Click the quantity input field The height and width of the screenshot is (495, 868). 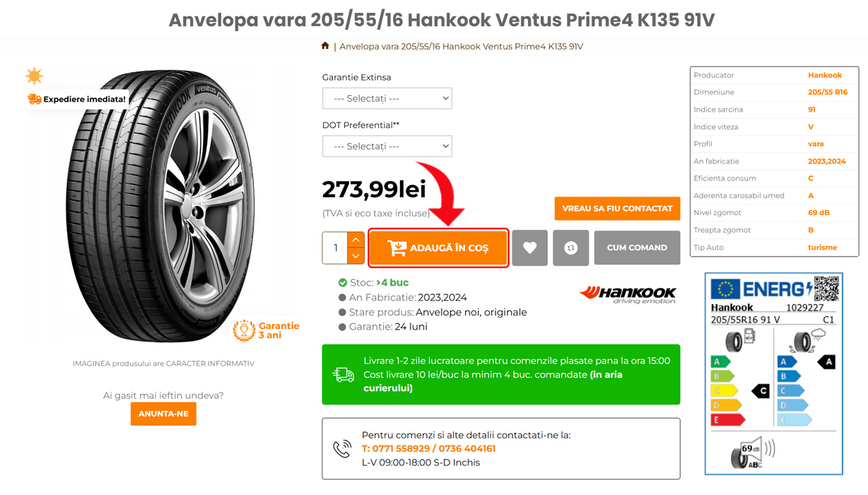[335, 248]
